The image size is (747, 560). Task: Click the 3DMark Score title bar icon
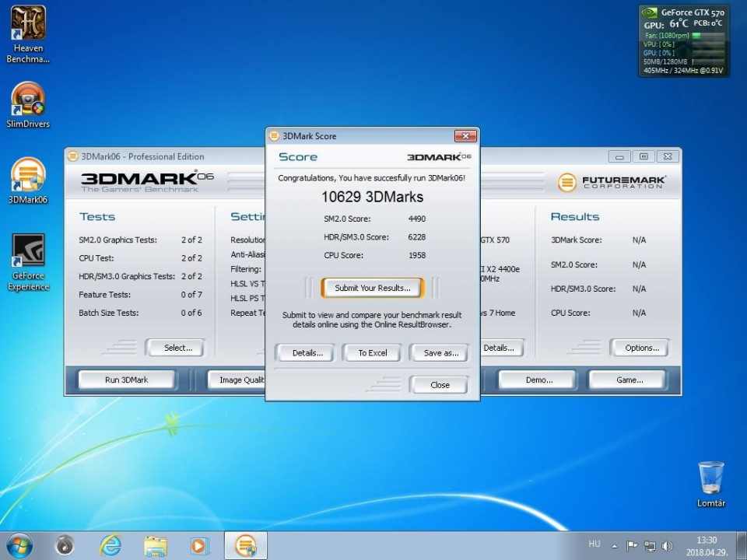click(x=274, y=136)
